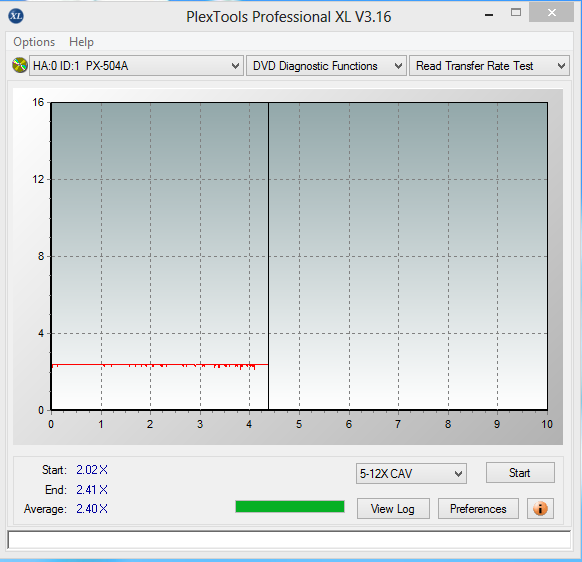This screenshot has height=562, width=582.
Task: Click the Average speed value 2.40X
Action: (92, 509)
